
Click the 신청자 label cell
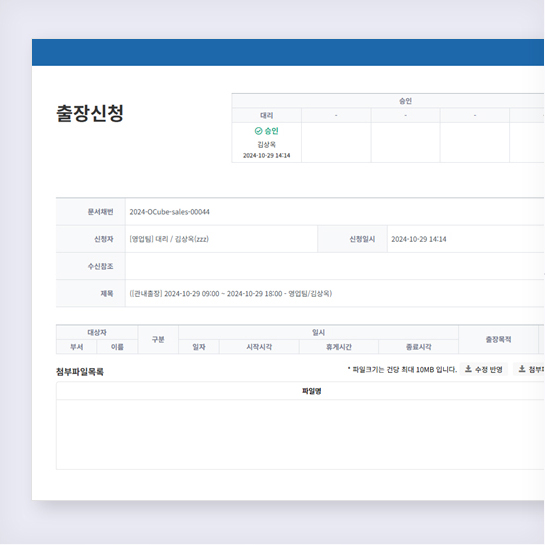coord(91,239)
